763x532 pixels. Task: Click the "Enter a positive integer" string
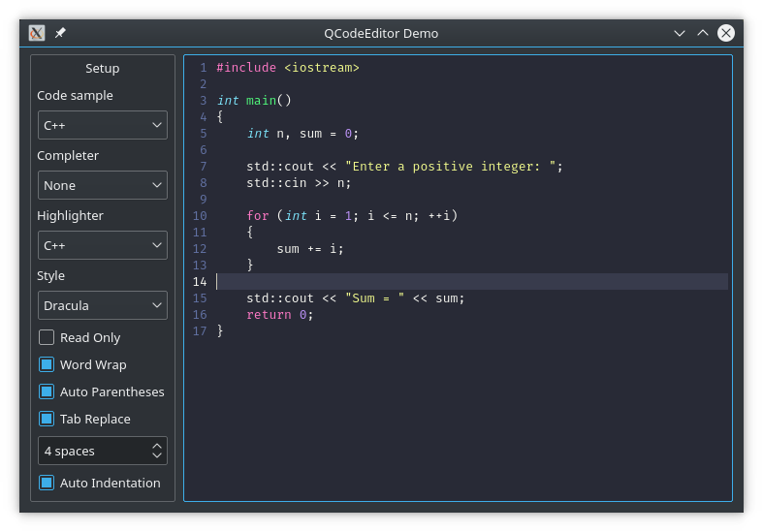click(449, 167)
